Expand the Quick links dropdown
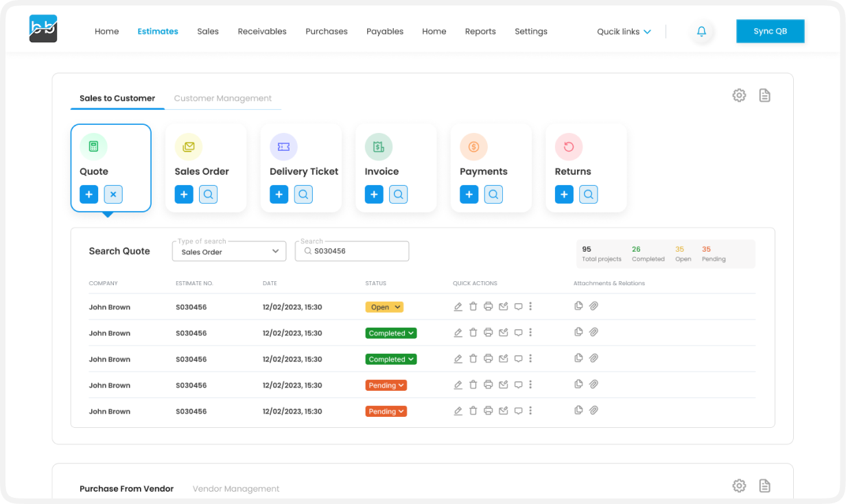846x504 pixels. pyautogui.click(x=624, y=32)
